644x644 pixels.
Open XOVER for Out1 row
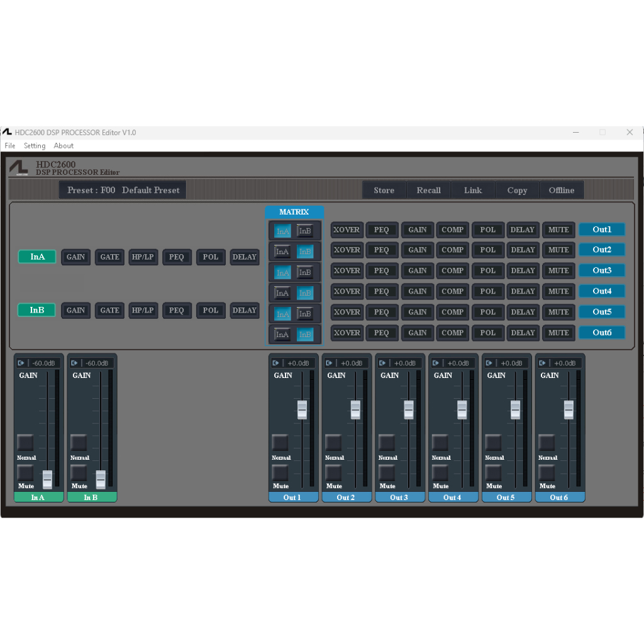pyautogui.click(x=347, y=230)
